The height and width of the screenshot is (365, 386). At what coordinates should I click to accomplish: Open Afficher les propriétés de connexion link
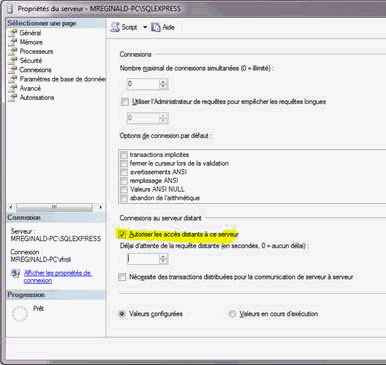[x=58, y=277]
